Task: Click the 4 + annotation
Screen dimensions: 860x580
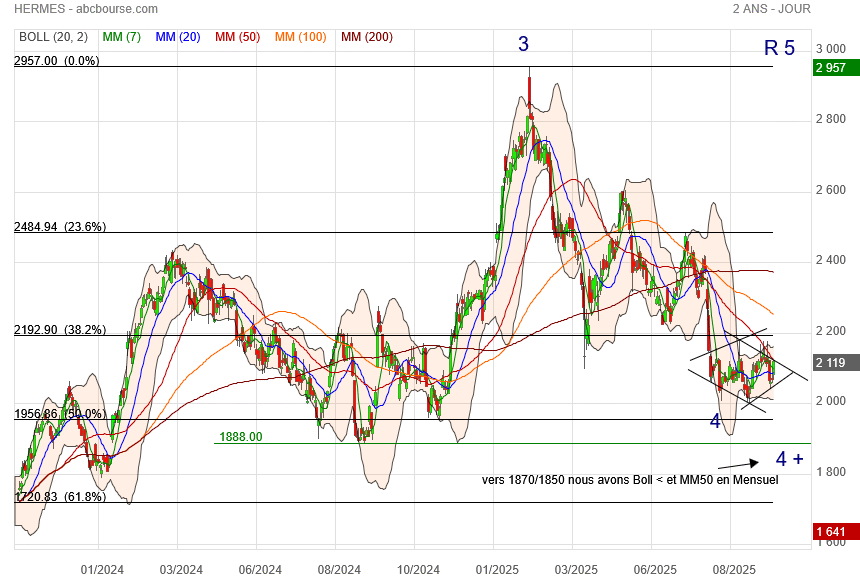Action: 789,459
